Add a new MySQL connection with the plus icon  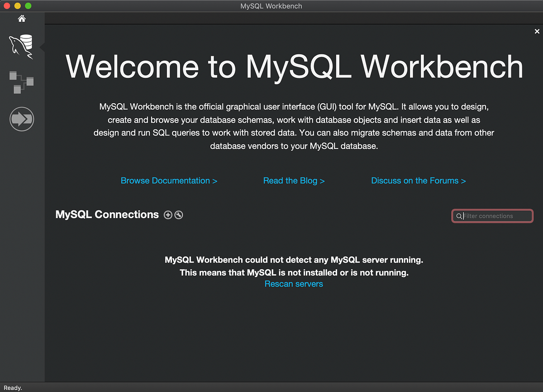point(168,215)
